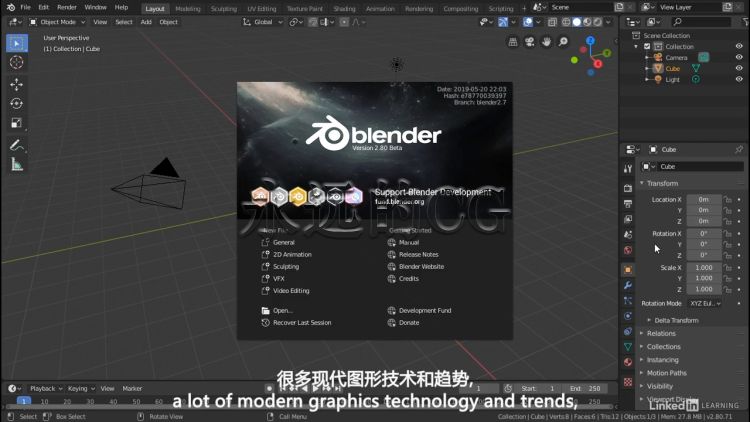Screen dimensions: 750x422
Task: Hide the Light in viewport
Action: [739, 79]
